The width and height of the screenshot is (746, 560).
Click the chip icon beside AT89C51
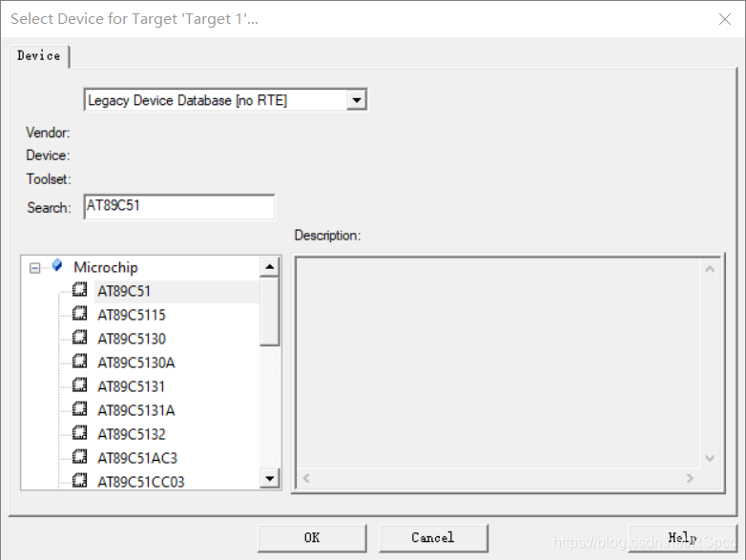79,289
